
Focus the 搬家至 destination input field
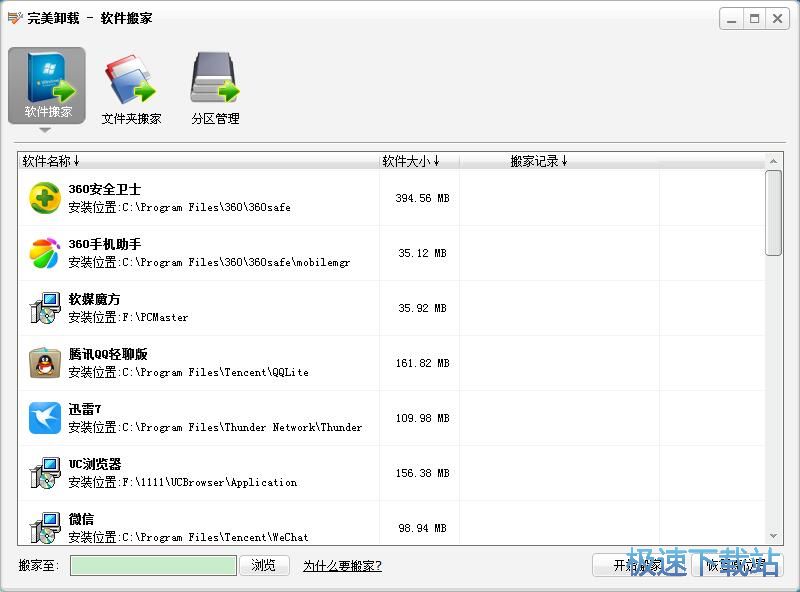point(153,565)
